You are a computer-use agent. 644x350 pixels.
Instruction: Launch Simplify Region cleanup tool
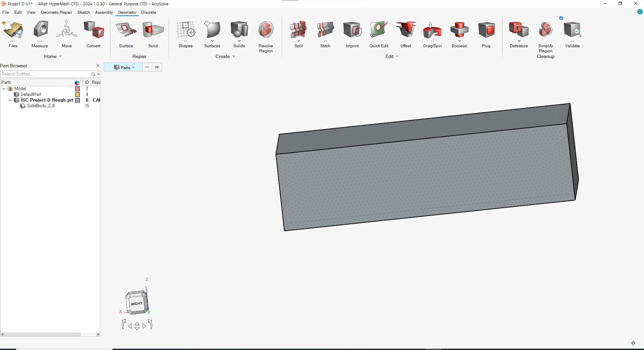[545, 36]
